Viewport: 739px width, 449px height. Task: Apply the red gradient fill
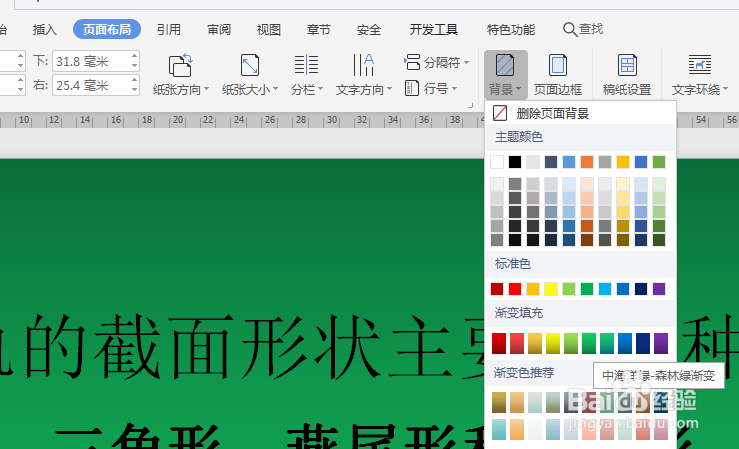[499, 343]
